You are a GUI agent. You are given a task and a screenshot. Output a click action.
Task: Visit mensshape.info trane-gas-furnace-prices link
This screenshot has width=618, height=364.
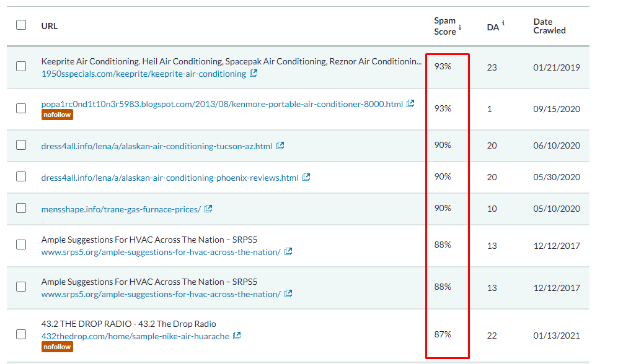coord(121,209)
